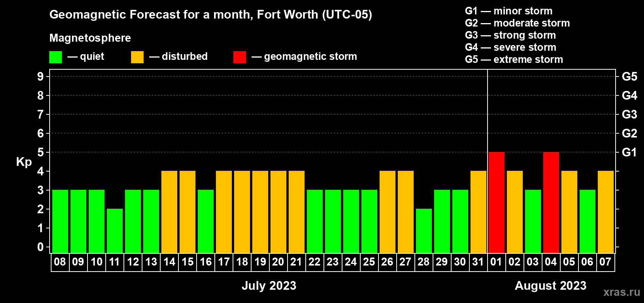Image resolution: width=644 pixels, height=303 pixels.
Task: Click the orange bar for August 07
Action: [606, 212]
